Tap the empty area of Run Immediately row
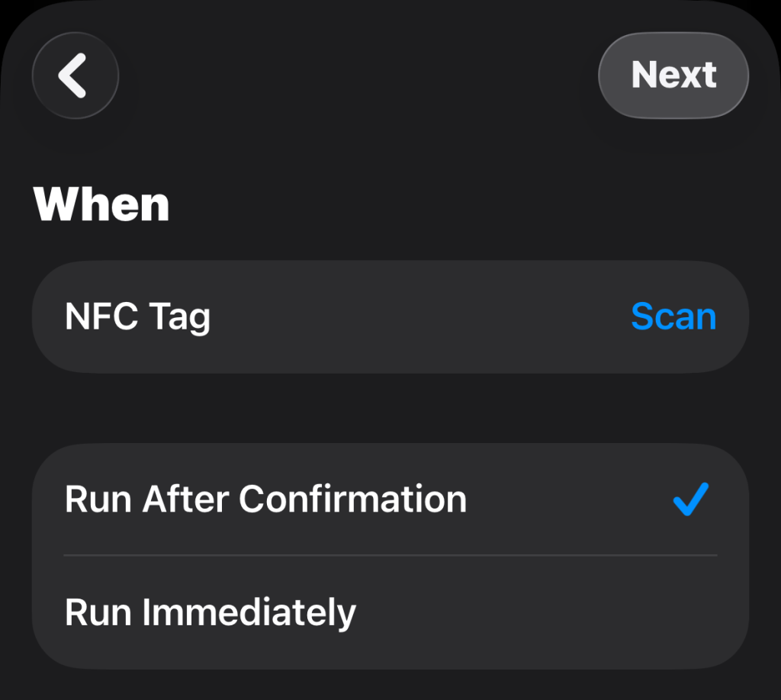The image size is (781, 700). [549, 612]
